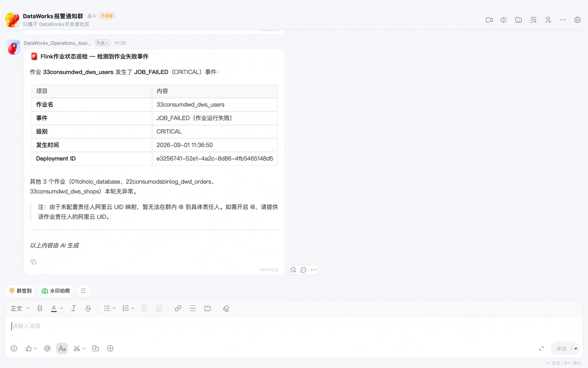Select the Deployment ID value e3256741
The width and height of the screenshot is (588, 368).
click(x=215, y=159)
